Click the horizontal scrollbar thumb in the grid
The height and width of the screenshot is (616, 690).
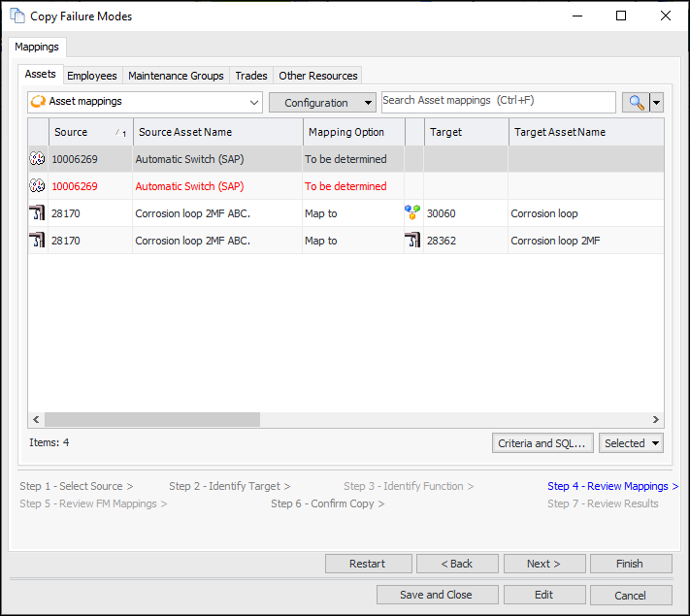152,420
